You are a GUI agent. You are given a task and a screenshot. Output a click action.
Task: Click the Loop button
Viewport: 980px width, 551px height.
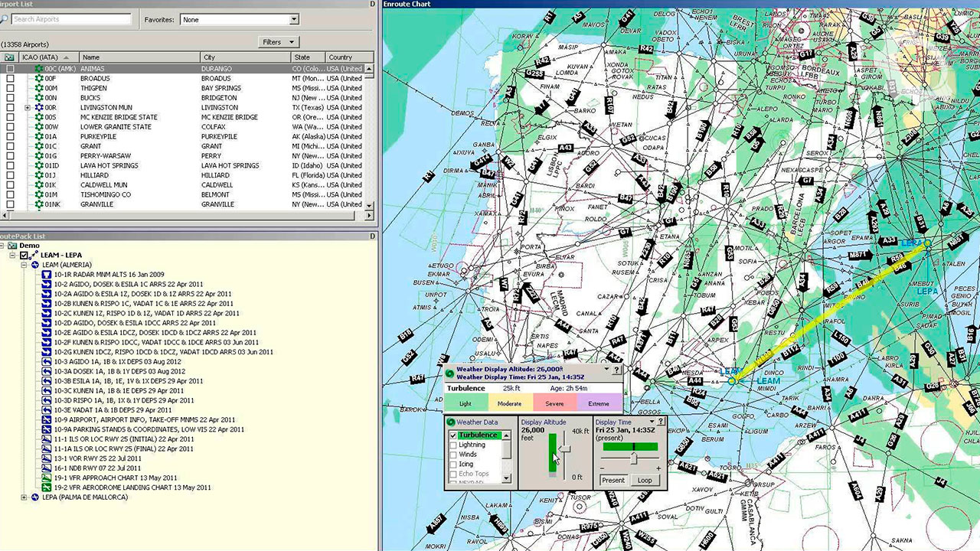click(x=645, y=481)
